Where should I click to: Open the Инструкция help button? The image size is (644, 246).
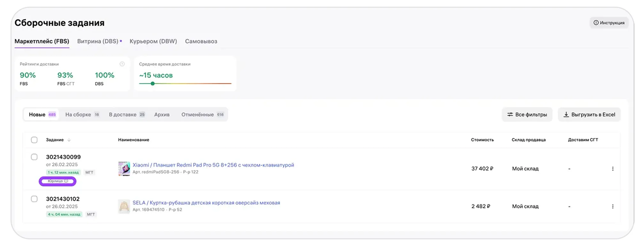[x=609, y=23]
